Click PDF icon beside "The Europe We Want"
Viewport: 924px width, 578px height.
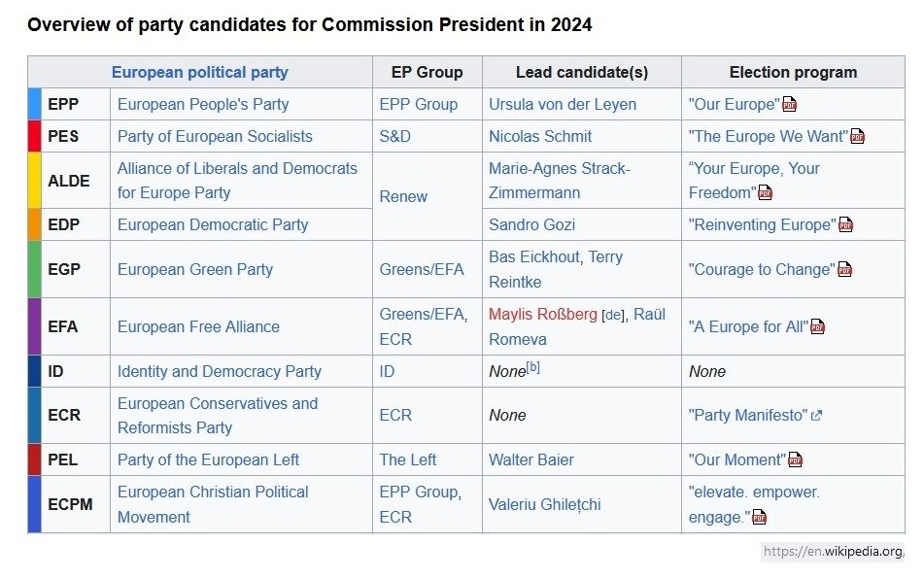point(857,137)
